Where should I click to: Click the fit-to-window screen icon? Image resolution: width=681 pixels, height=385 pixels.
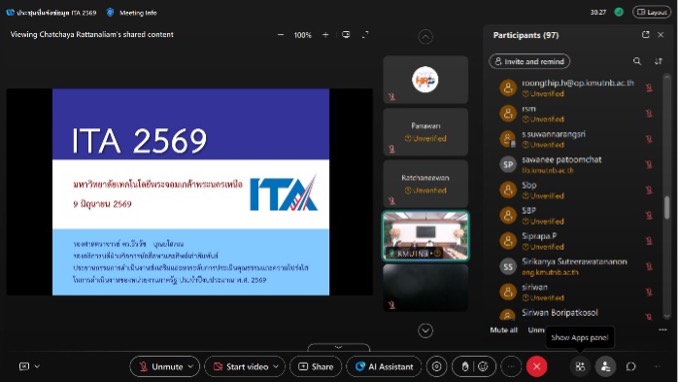(x=346, y=34)
